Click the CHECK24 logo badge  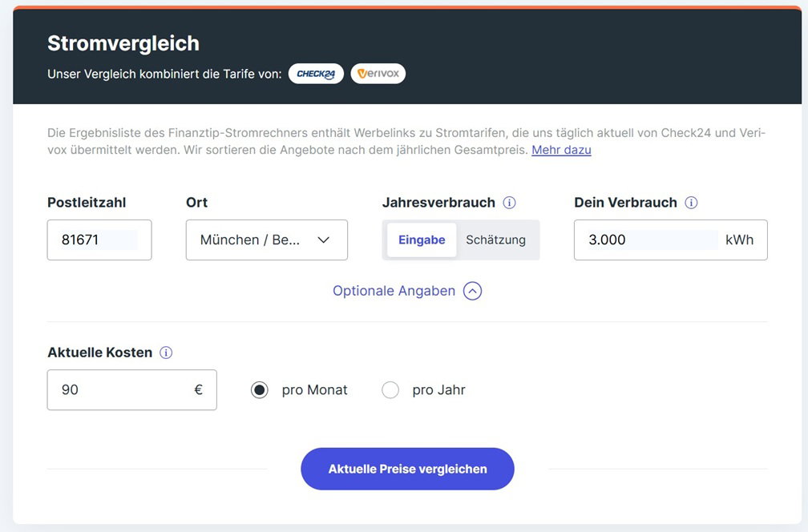point(316,74)
